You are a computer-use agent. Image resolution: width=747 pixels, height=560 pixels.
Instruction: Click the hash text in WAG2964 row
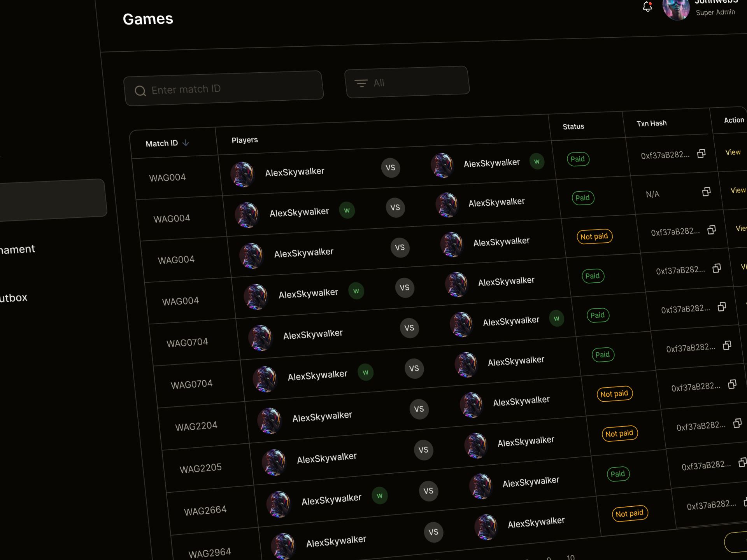tap(712, 505)
